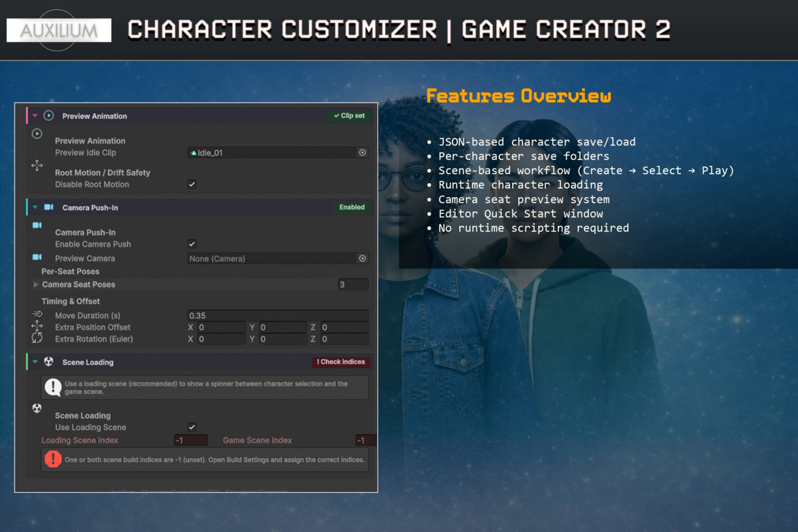Click the play icon in Preview Animation header
The image size is (798, 532).
(49, 115)
